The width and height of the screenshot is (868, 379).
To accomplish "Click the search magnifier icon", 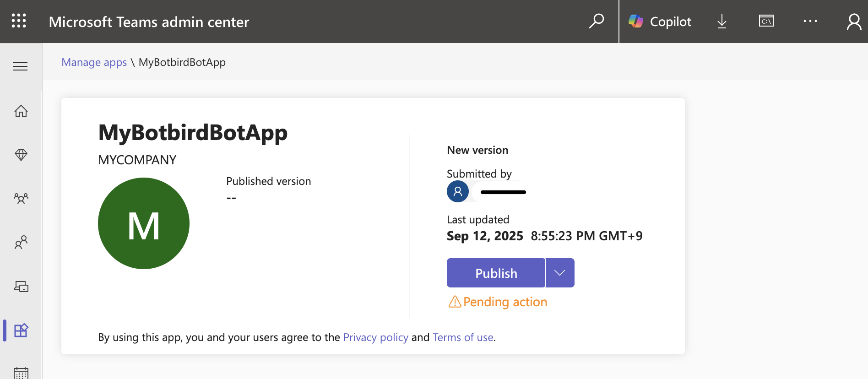I will pos(596,21).
